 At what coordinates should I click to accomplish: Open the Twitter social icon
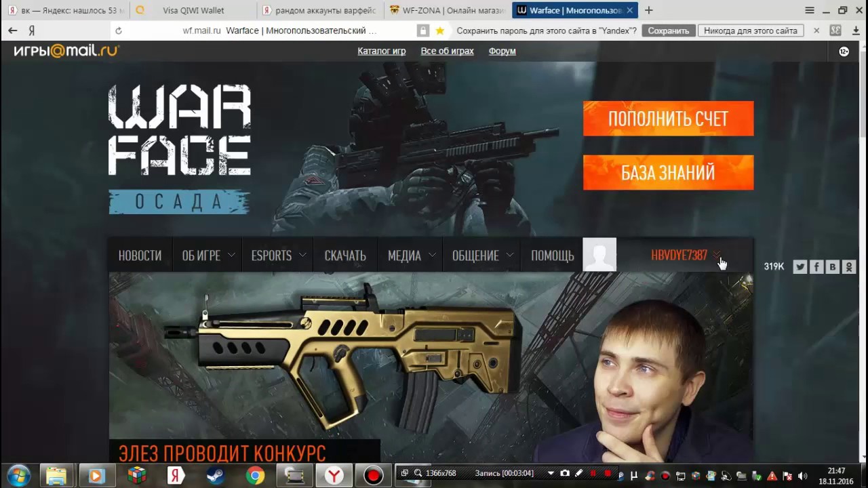pyautogui.click(x=800, y=267)
